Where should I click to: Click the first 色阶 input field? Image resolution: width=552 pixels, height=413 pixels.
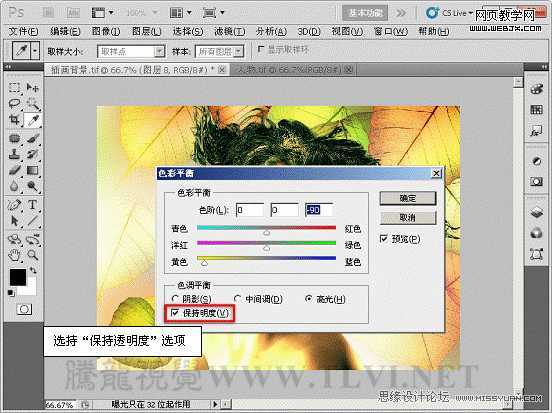pos(250,210)
